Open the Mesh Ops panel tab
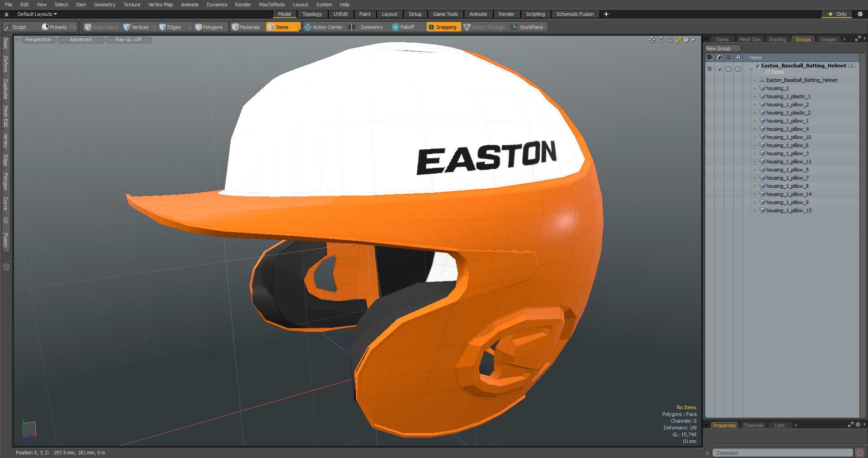 [x=750, y=39]
